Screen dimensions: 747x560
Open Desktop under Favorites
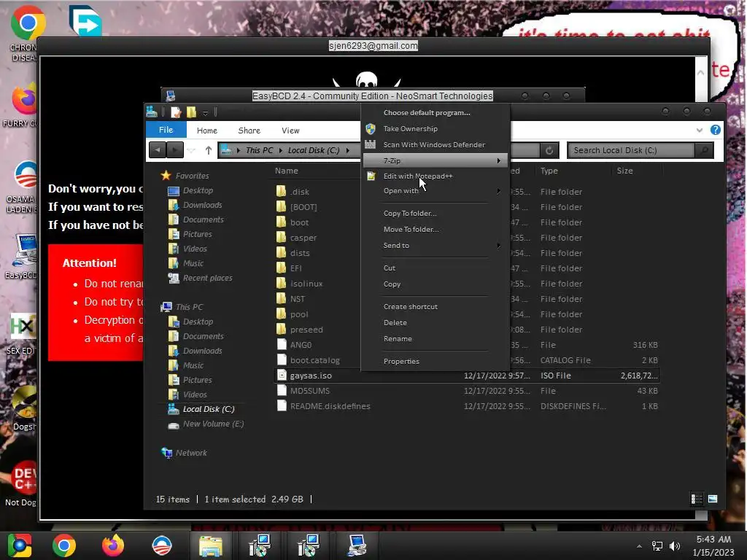(x=198, y=190)
